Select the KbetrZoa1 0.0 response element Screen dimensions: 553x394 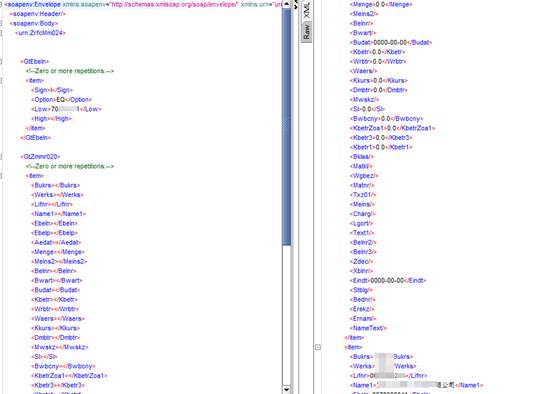(393, 128)
